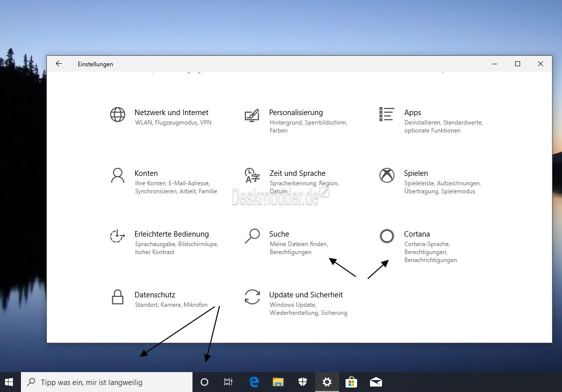The width and height of the screenshot is (562, 392).
Task: Open Zeit und Sprache icon
Action: 252,175
